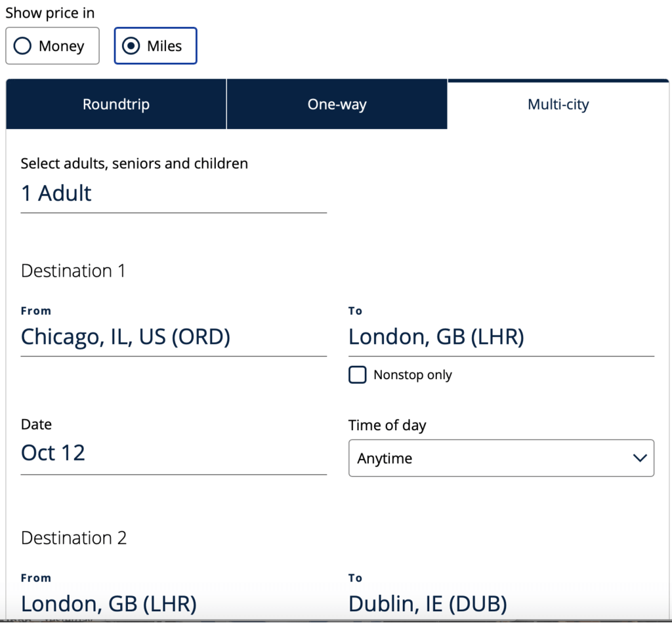Click the Destination 1 heading
Image resolution: width=672 pixels, height=623 pixels.
73,271
